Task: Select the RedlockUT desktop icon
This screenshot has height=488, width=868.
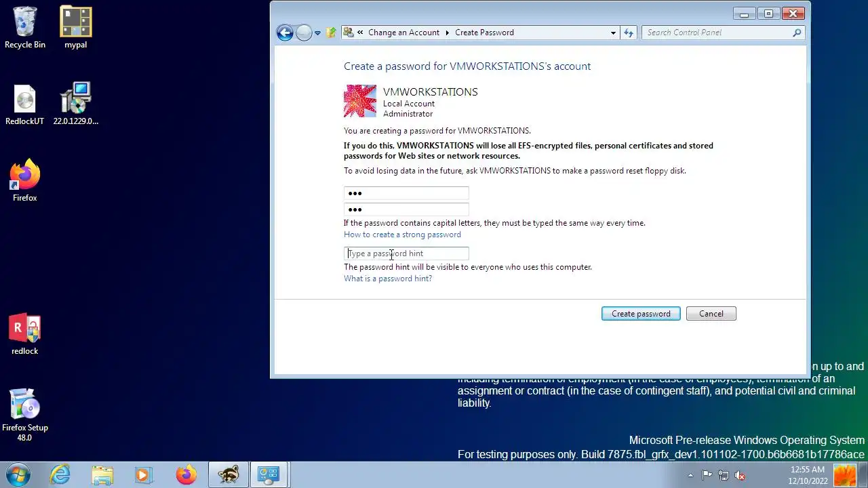Action: point(24,104)
